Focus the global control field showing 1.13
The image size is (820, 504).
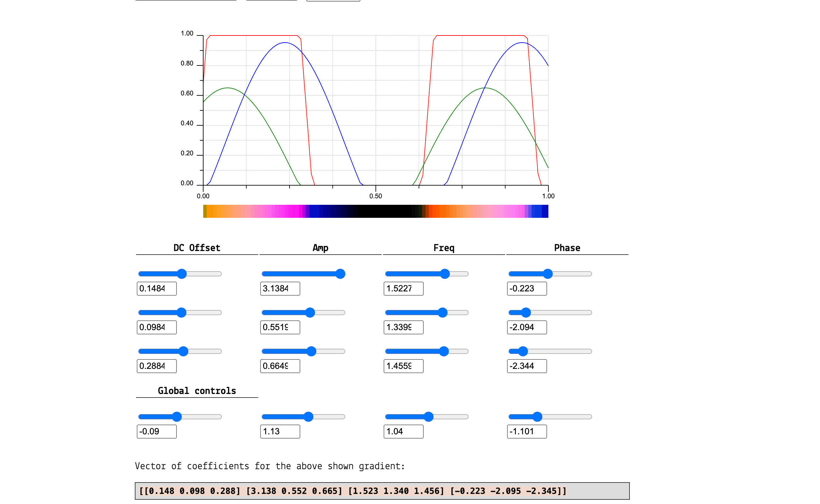[x=280, y=431]
